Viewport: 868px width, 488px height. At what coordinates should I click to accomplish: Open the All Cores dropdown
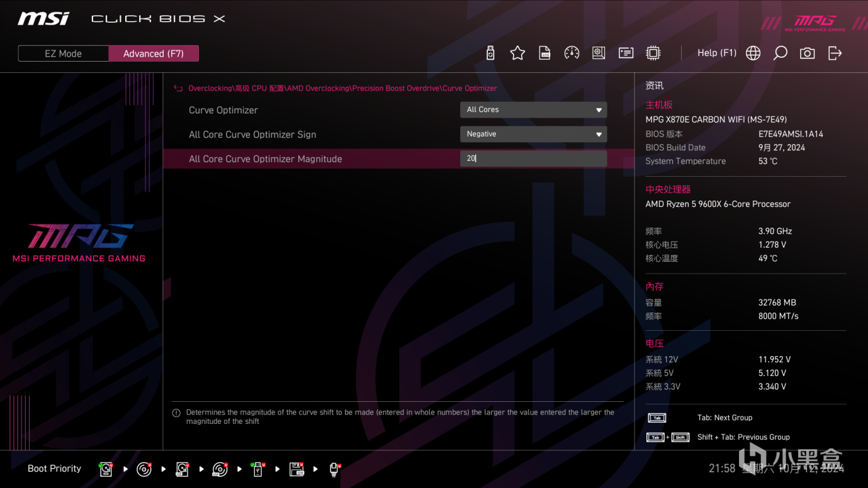click(533, 109)
